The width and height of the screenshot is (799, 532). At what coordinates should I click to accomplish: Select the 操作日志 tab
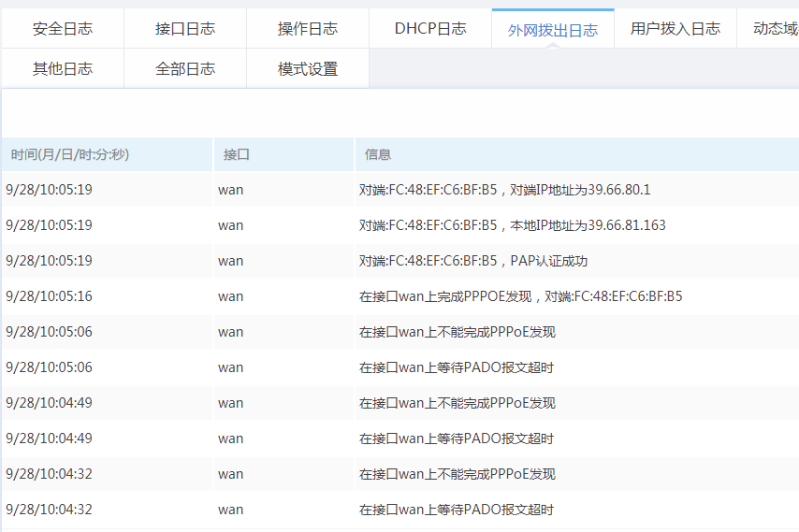(308, 29)
